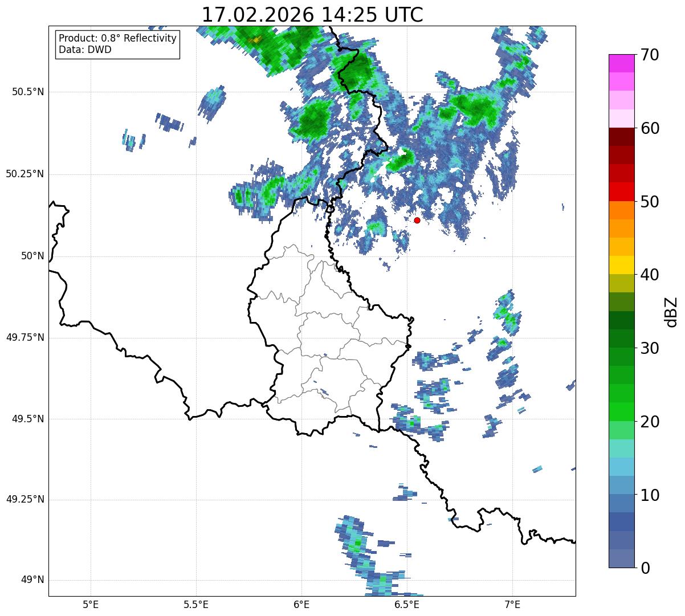
Task: Click the red location marker dot
Action: (x=417, y=220)
